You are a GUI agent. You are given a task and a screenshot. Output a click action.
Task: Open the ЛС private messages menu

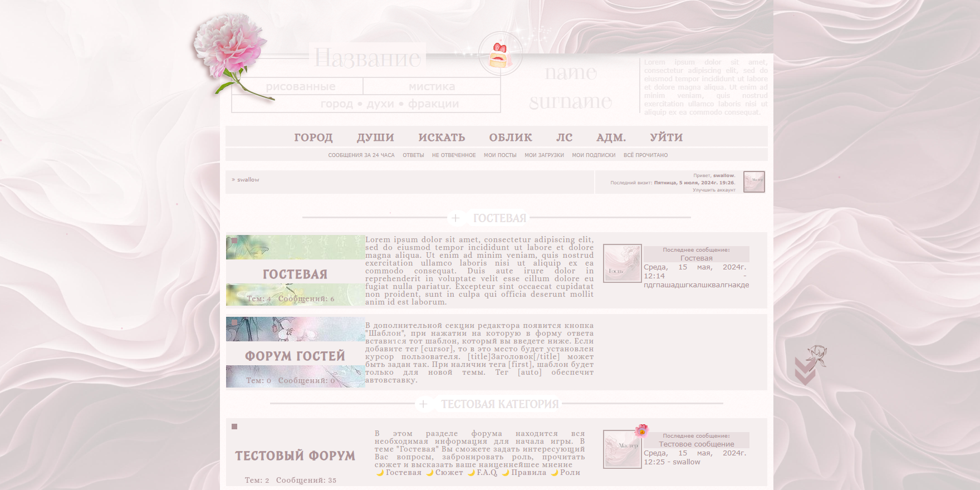point(565,138)
